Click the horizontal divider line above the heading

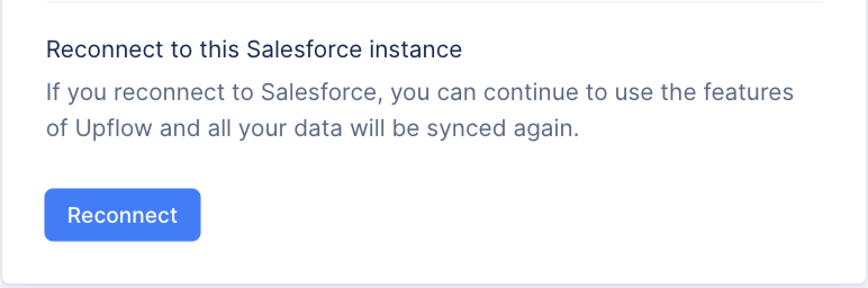point(434,2)
